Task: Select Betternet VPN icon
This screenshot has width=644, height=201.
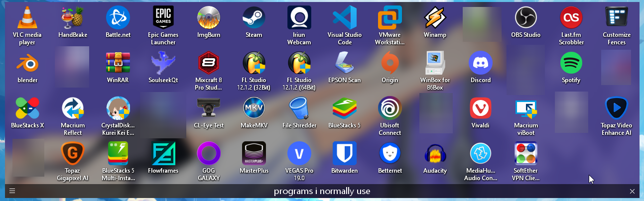Action: point(390,154)
